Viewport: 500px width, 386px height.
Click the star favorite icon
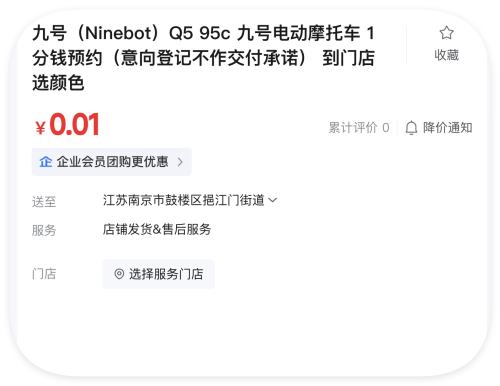tap(446, 33)
